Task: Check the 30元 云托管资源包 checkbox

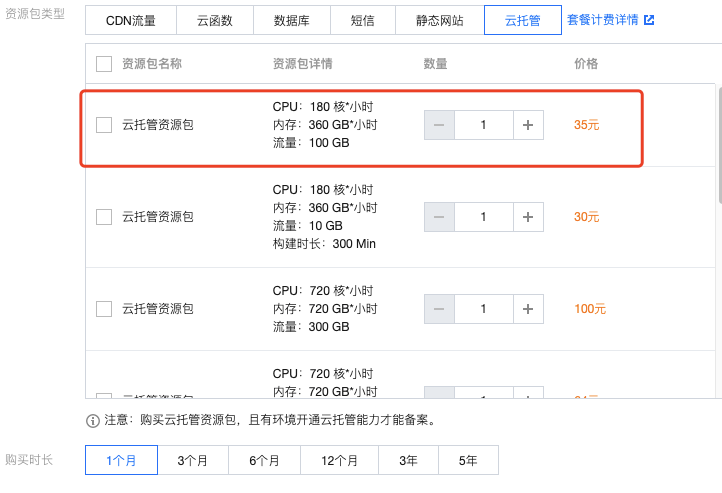Action: 104,217
